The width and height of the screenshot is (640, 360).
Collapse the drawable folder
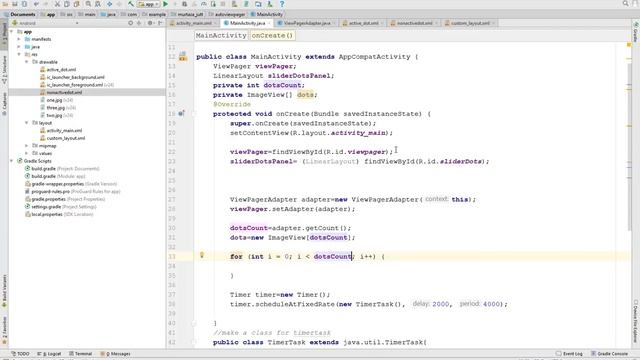coord(27,62)
